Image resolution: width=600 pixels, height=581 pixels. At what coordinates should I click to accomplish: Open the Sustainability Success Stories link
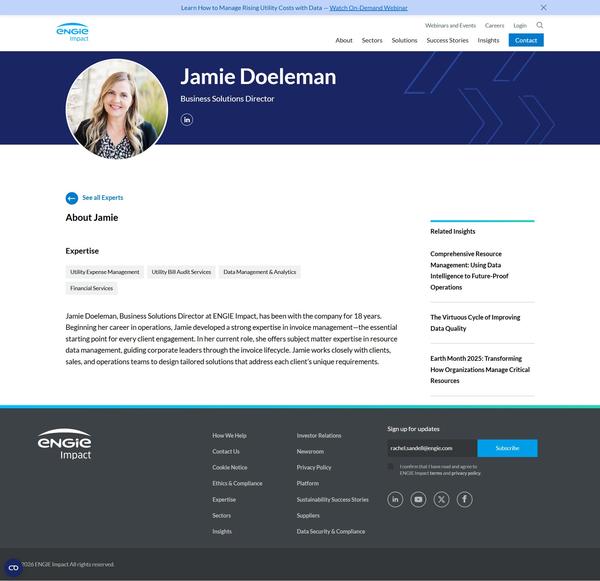click(333, 500)
